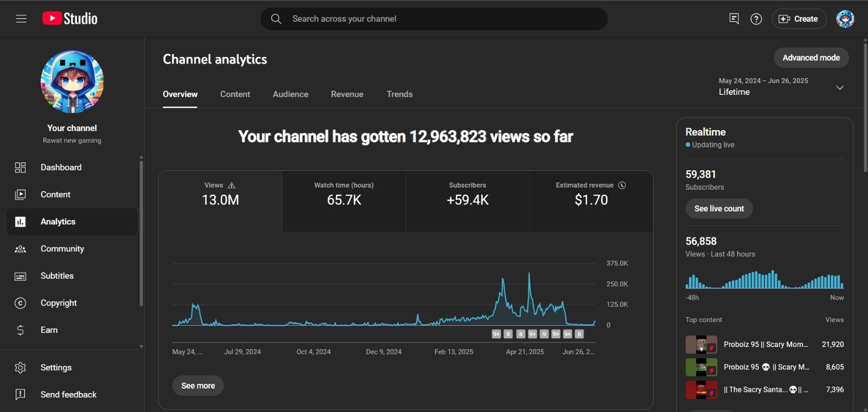
Task: Click the Realtime 48-hour bar chart
Action: click(x=764, y=280)
